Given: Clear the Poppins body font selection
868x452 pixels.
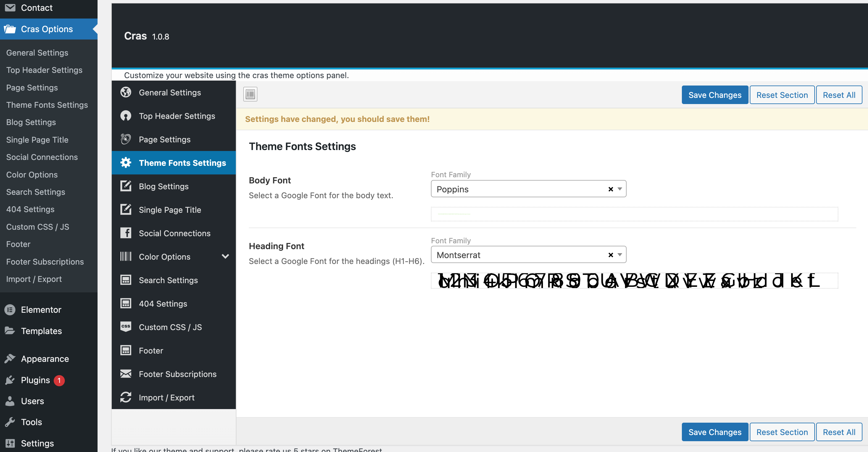Looking at the screenshot, I should click(610, 189).
